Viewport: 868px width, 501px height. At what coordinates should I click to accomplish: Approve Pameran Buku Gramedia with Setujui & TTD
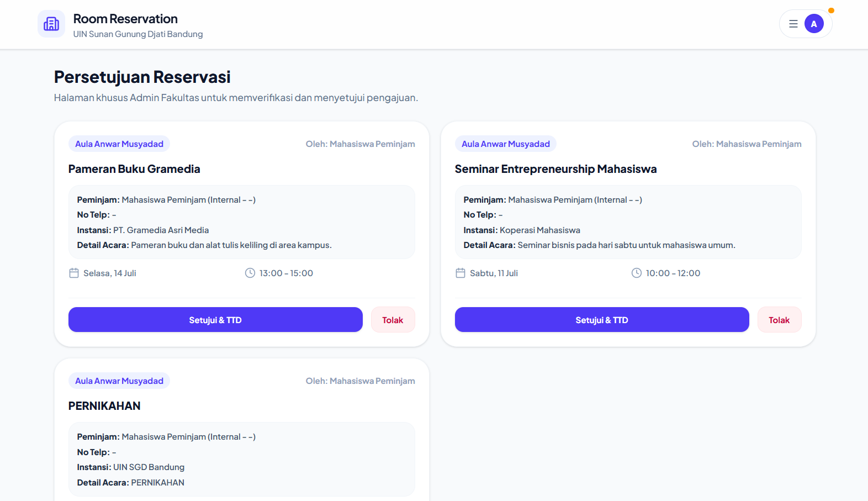pyautogui.click(x=215, y=320)
